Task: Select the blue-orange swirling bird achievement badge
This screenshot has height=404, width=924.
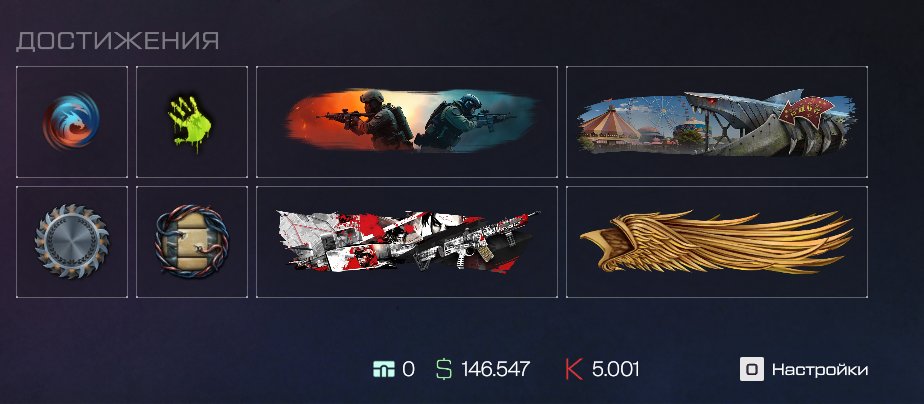Action: click(x=71, y=121)
